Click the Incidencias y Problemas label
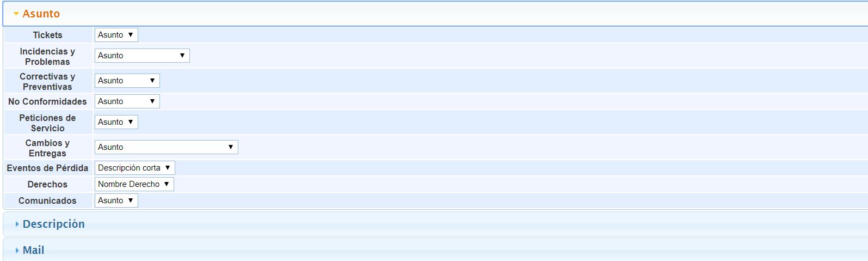Screen dimensions: 868x261 47,56
